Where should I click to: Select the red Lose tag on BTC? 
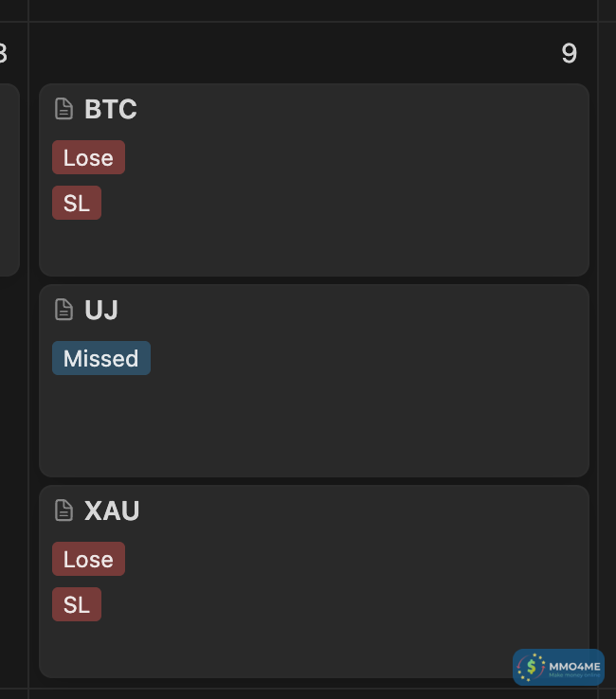tap(88, 158)
